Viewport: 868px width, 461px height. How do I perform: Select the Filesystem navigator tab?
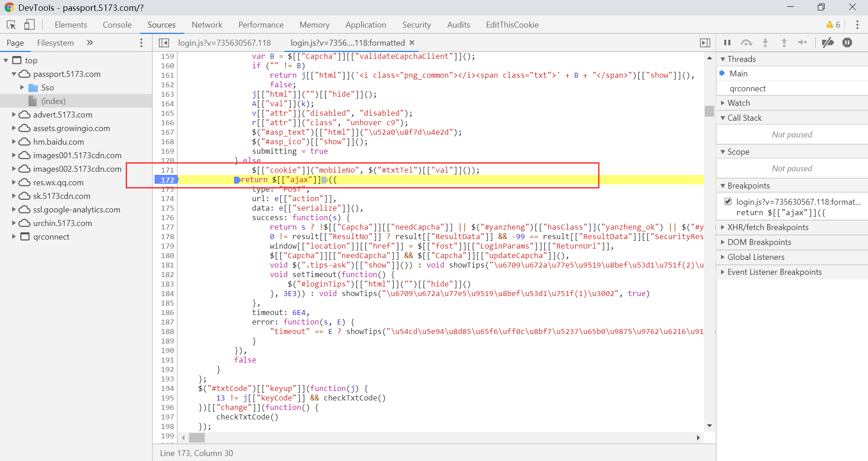click(x=55, y=42)
